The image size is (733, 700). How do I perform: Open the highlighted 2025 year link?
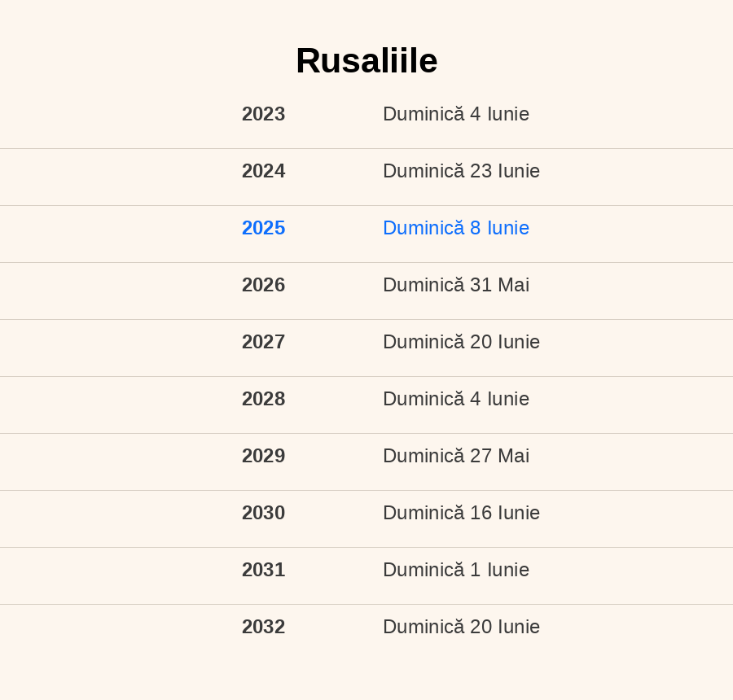tap(263, 228)
